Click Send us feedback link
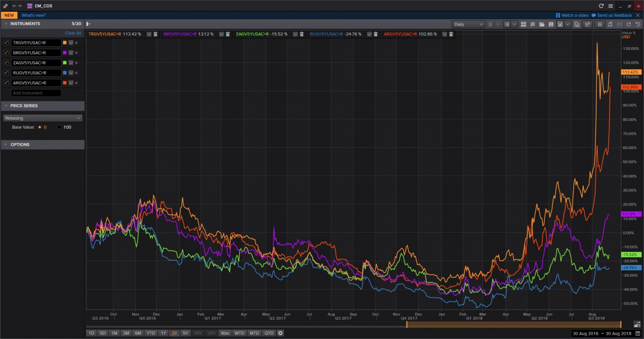The image size is (644, 339). coord(611,15)
